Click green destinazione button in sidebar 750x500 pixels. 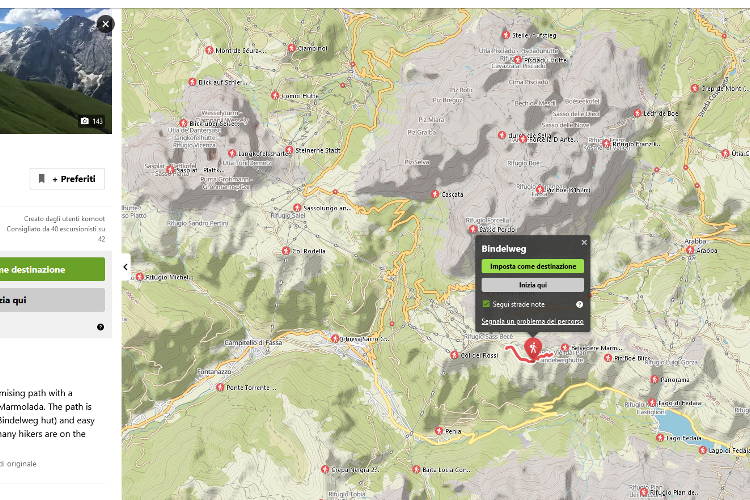coord(53,269)
